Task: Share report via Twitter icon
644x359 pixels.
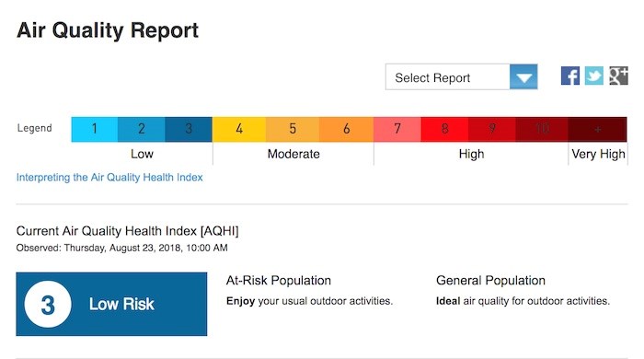Action: point(594,76)
